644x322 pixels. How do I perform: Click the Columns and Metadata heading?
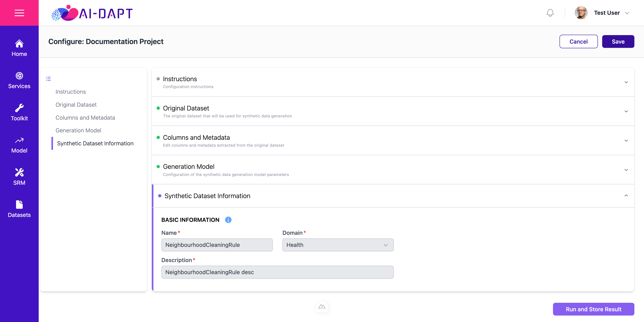pos(196,138)
